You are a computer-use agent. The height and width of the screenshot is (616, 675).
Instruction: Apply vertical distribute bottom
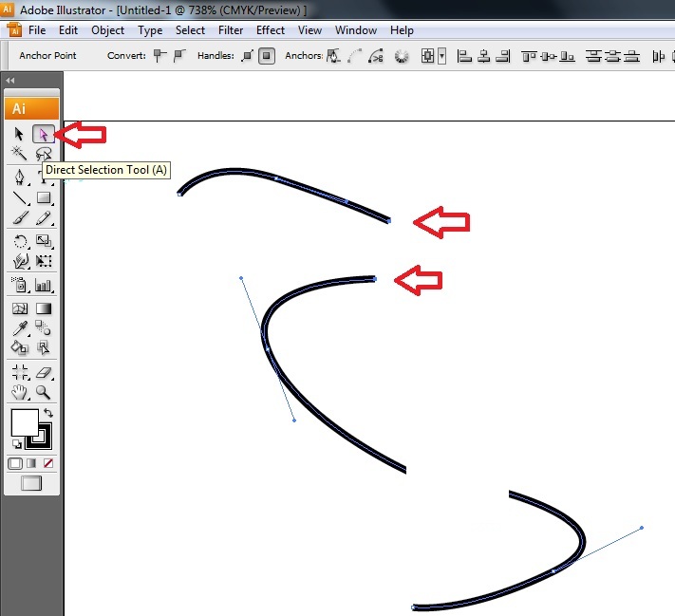[x=632, y=56]
